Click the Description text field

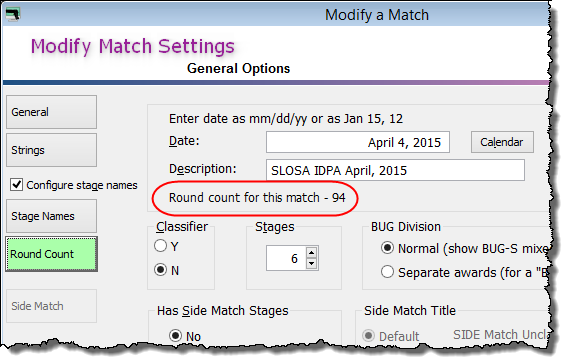coord(395,170)
